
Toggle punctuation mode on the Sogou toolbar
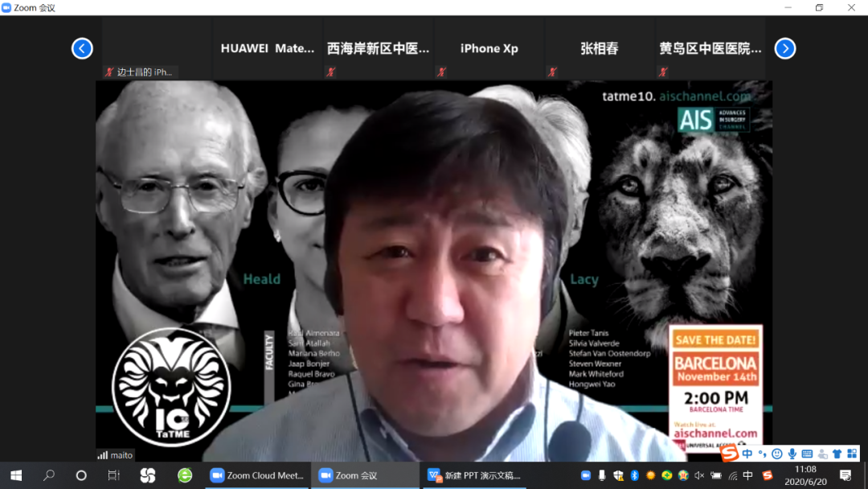[x=762, y=454]
